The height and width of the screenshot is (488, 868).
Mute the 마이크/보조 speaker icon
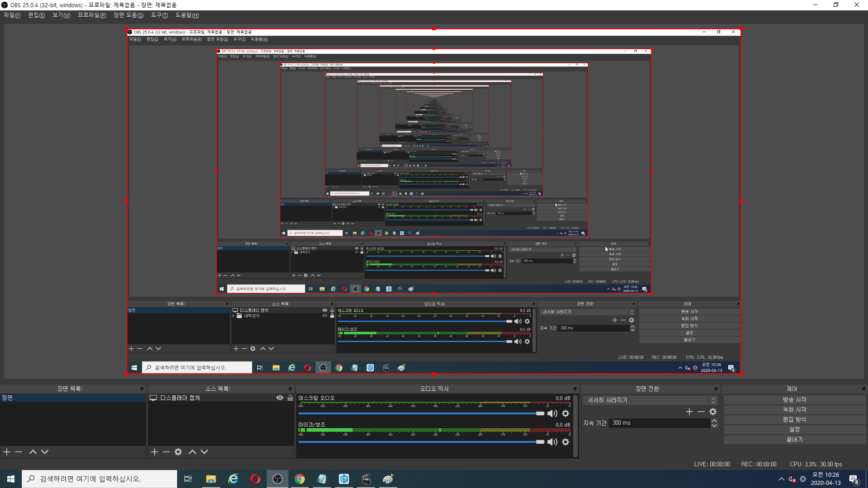coord(552,442)
